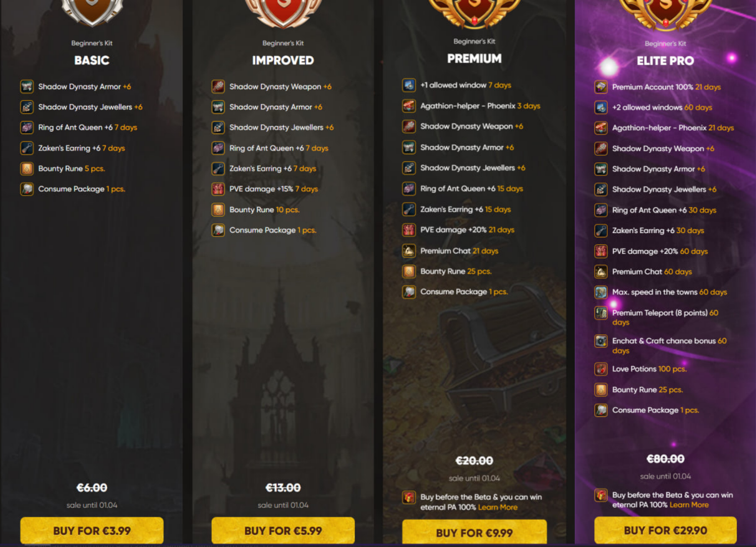Click Max. speed in the towns icon

point(601,292)
